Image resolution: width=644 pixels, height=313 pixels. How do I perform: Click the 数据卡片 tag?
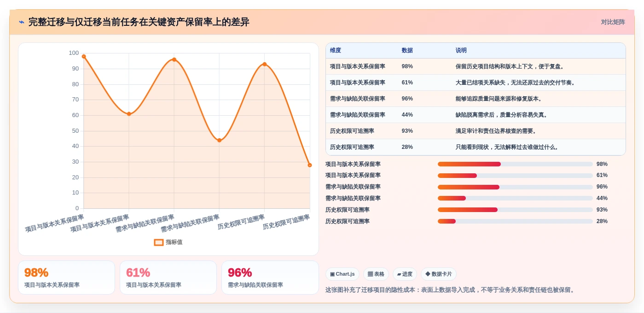pos(439,274)
